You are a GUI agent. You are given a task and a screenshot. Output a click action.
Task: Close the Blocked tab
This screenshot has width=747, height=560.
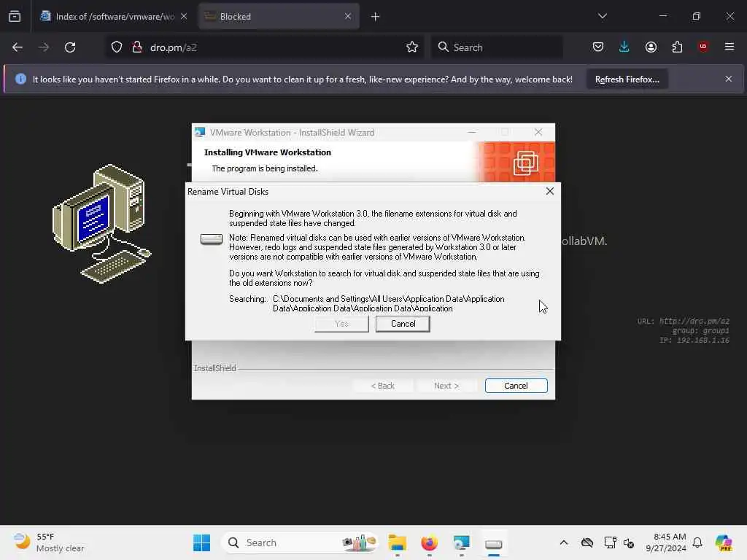(x=348, y=16)
